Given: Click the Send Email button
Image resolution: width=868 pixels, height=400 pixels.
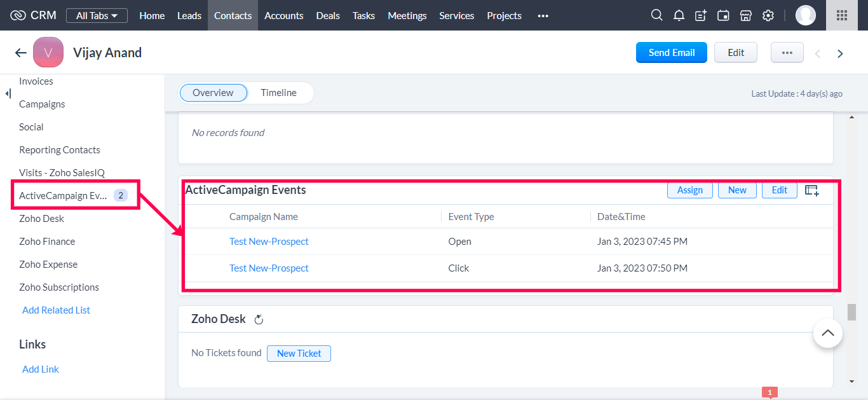Looking at the screenshot, I should coord(672,53).
